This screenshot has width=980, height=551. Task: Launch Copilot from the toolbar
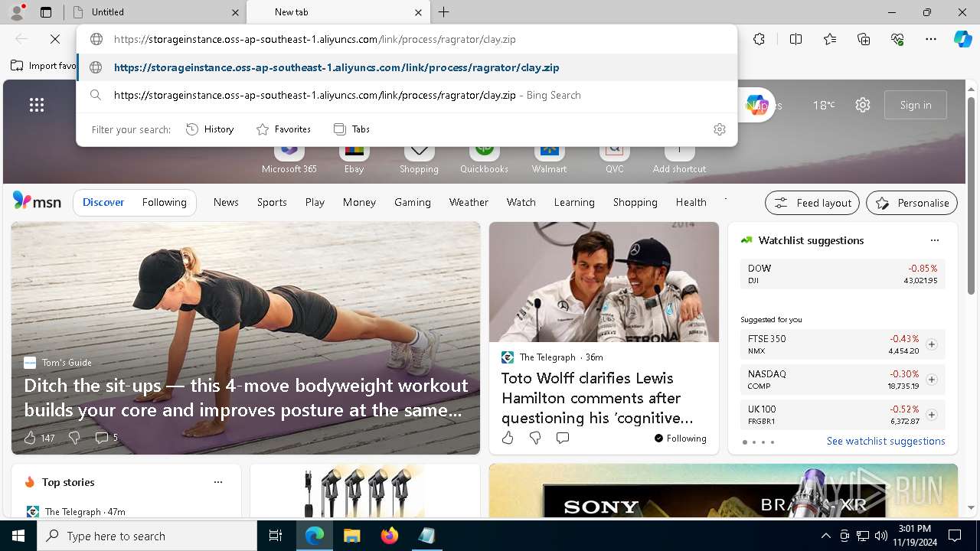(x=962, y=39)
